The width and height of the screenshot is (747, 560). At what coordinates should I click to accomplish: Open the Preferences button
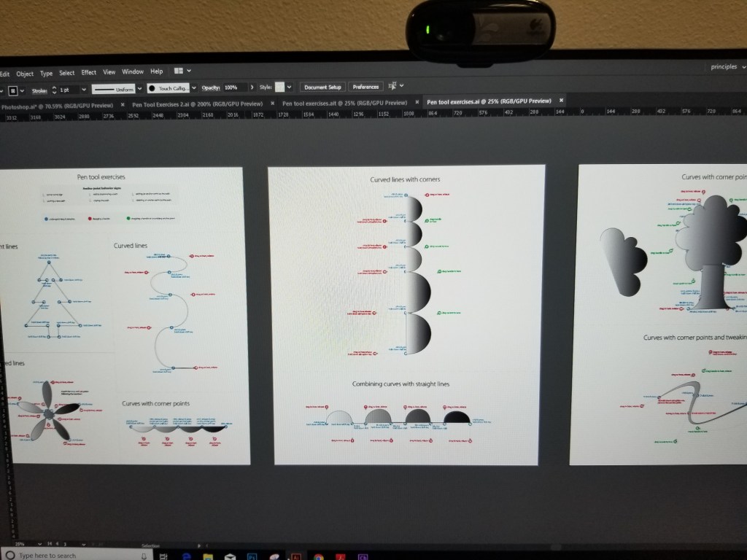pyautogui.click(x=365, y=87)
